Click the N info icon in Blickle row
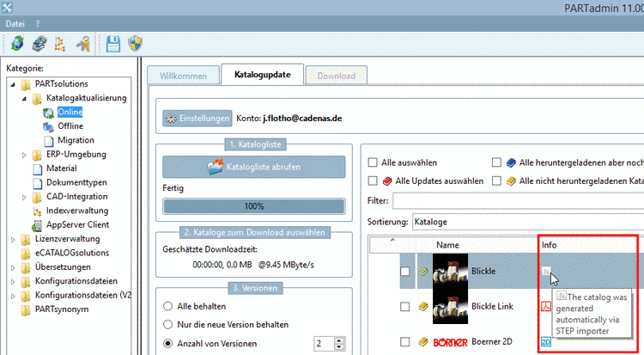 (x=546, y=271)
